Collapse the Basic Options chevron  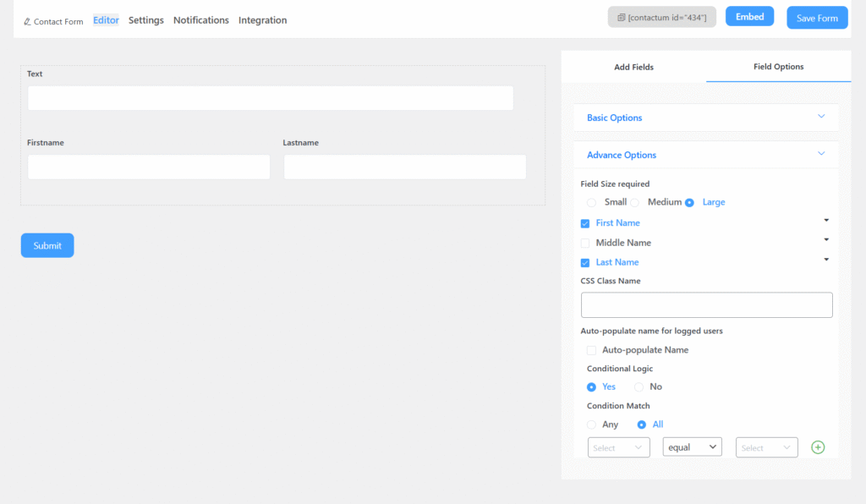click(x=820, y=117)
